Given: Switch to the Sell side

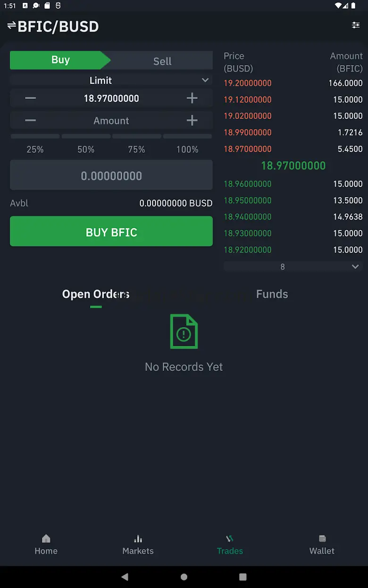Looking at the screenshot, I should (x=162, y=61).
